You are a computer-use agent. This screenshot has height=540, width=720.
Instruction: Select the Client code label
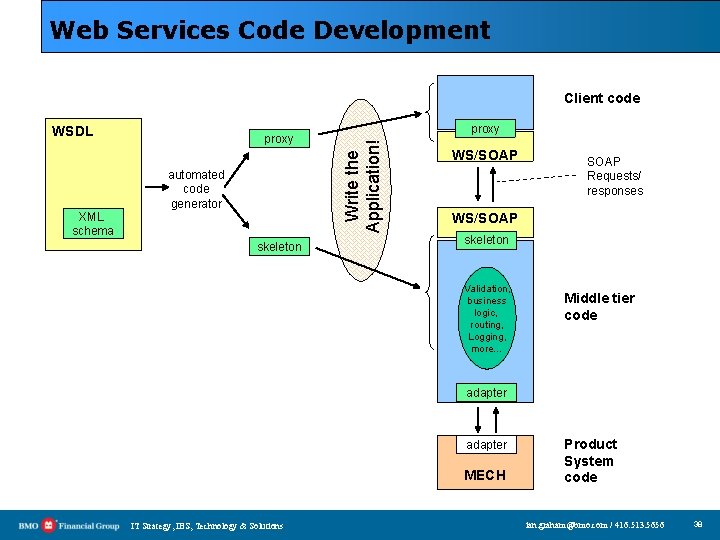coord(602,98)
